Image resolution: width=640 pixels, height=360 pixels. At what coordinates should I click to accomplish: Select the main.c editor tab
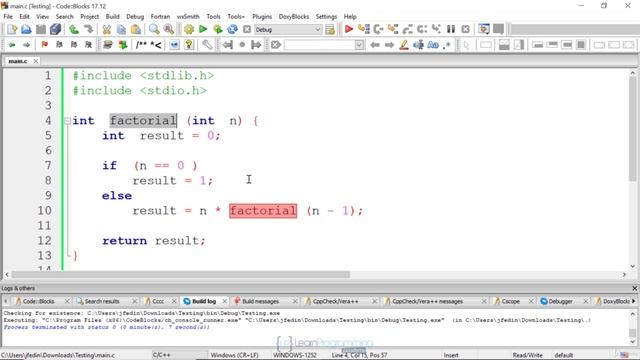pyautogui.click(x=18, y=61)
